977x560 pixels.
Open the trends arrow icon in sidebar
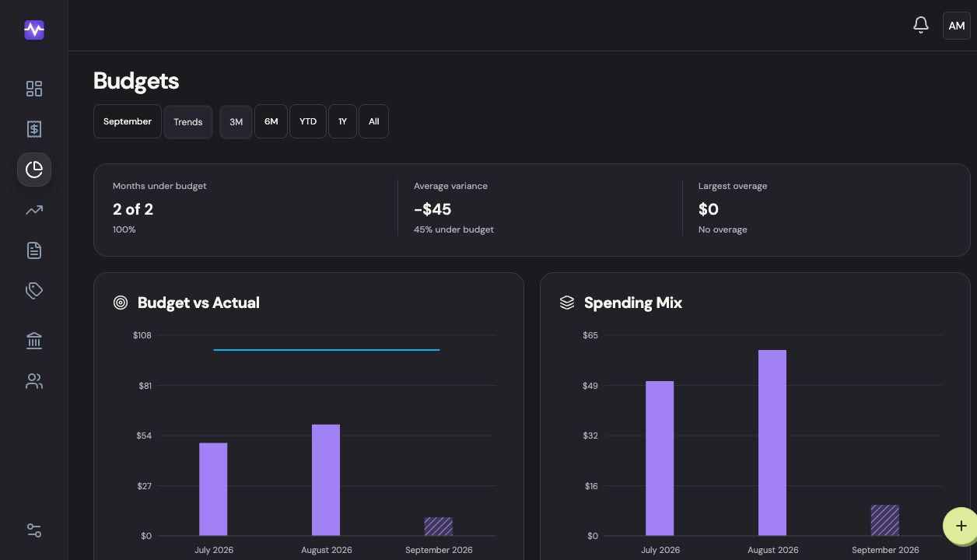[34, 210]
